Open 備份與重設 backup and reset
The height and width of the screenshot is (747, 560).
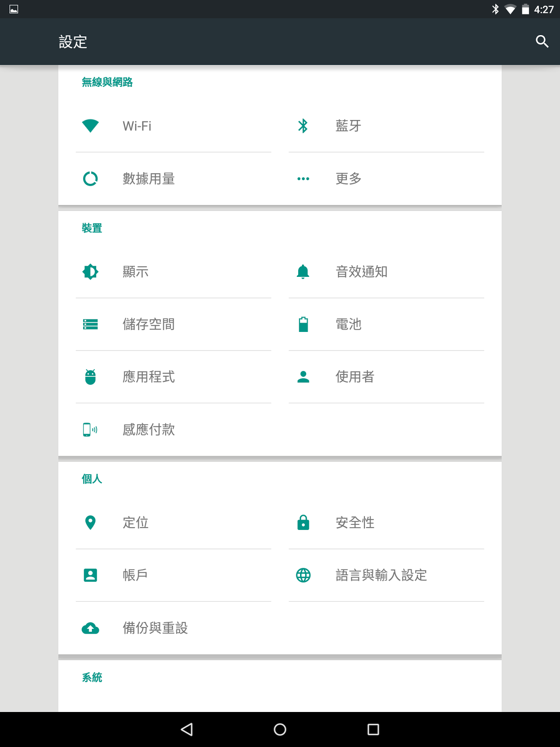(x=155, y=628)
